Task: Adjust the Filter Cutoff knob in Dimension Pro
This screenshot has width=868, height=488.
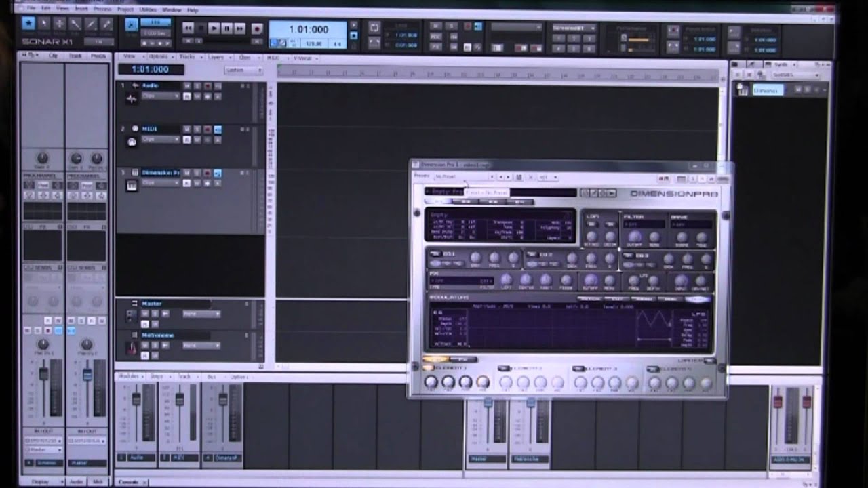Action: coord(635,238)
